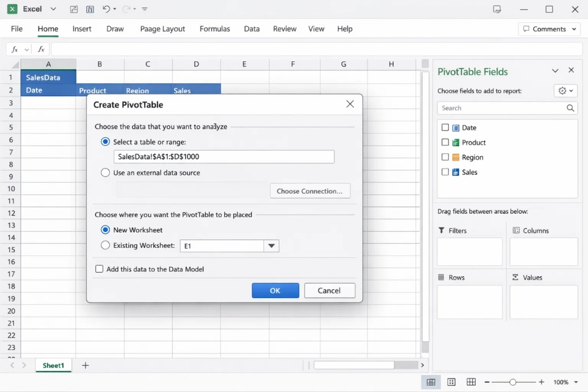Switch to Page Layout view in status bar
This screenshot has height=392, width=588.
point(451,382)
